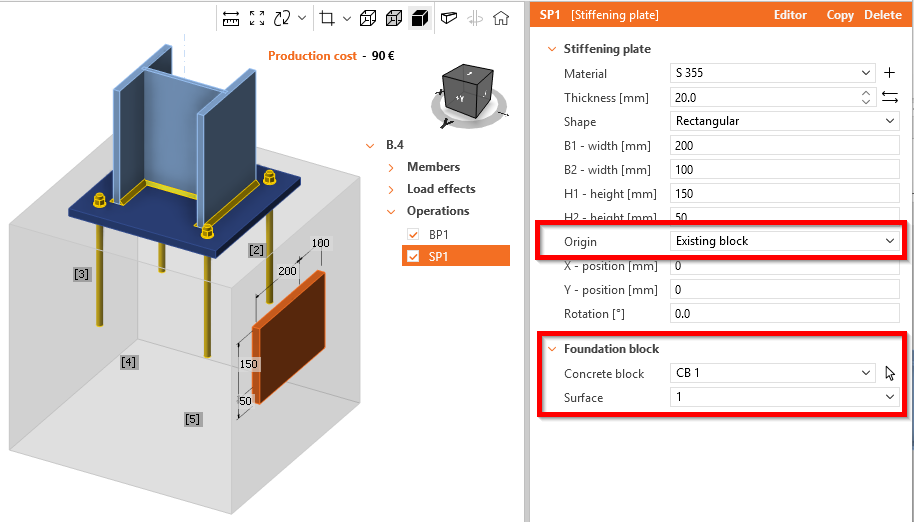Collapse the Foundation block section

pos(550,349)
